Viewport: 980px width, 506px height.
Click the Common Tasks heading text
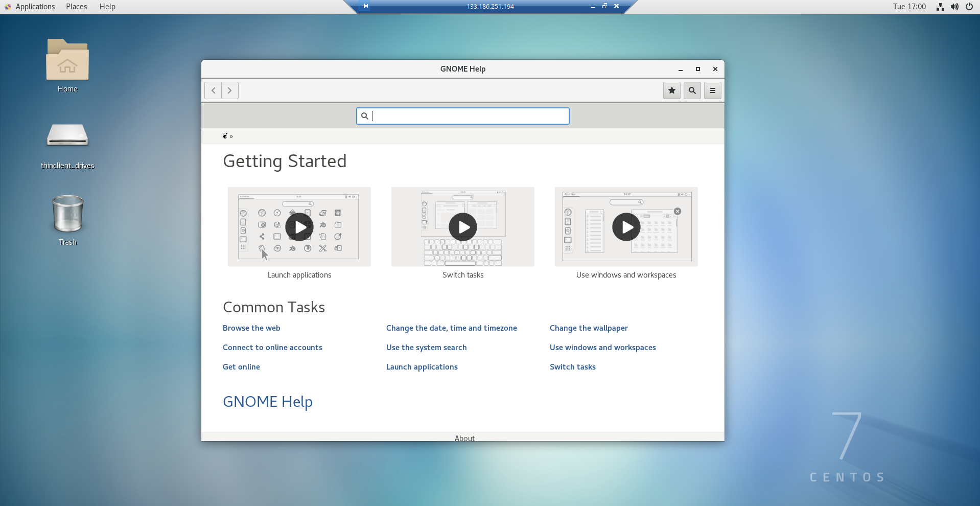pyautogui.click(x=274, y=307)
